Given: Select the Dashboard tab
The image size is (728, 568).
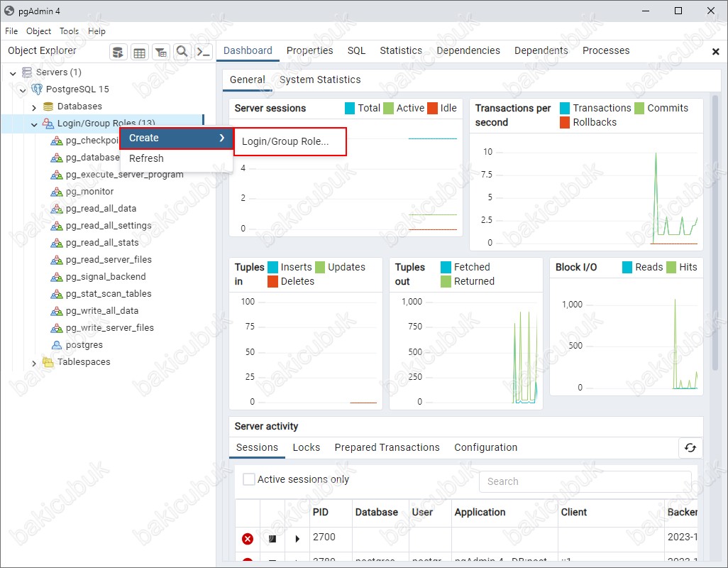Looking at the screenshot, I should (x=248, y=50).
